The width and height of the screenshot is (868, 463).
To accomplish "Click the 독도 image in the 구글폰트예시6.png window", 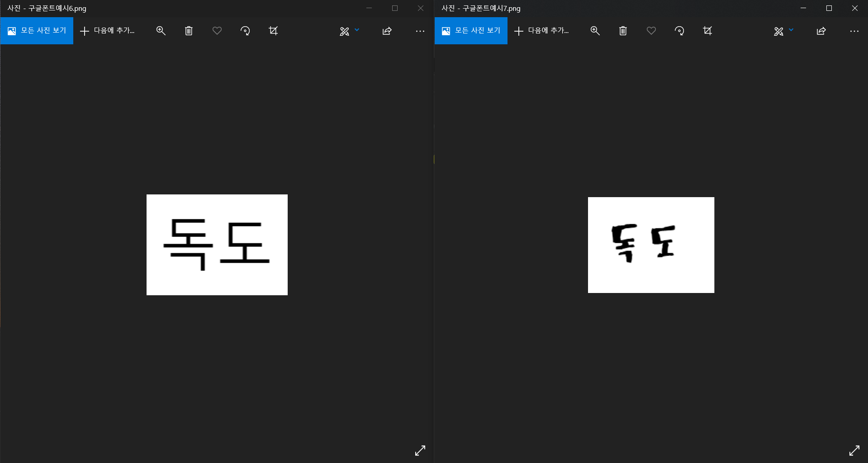I will [217, 245].
